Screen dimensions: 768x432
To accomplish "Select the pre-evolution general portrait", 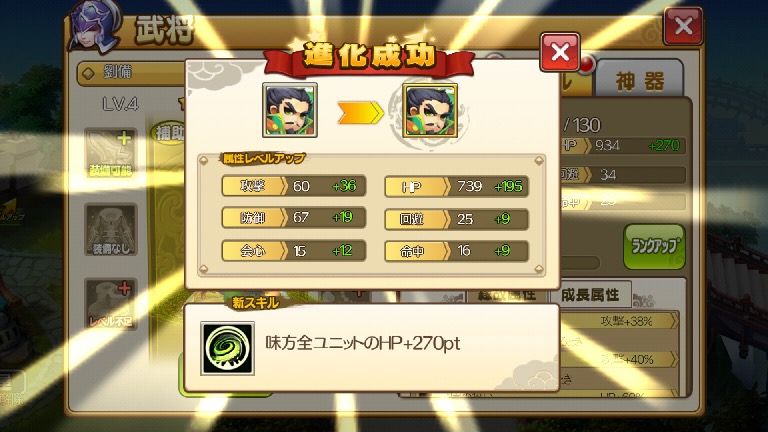I will tap(290, 110).
